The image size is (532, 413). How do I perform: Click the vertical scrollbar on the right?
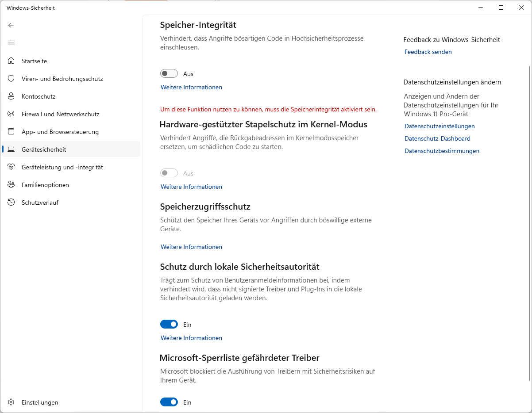529,221
